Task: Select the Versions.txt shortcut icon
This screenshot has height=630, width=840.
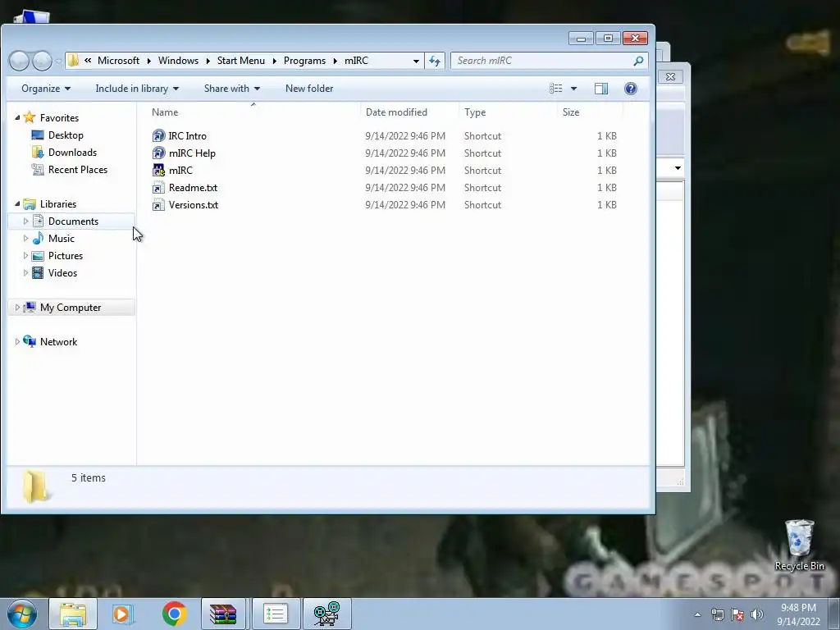Action: pos(158,204)
